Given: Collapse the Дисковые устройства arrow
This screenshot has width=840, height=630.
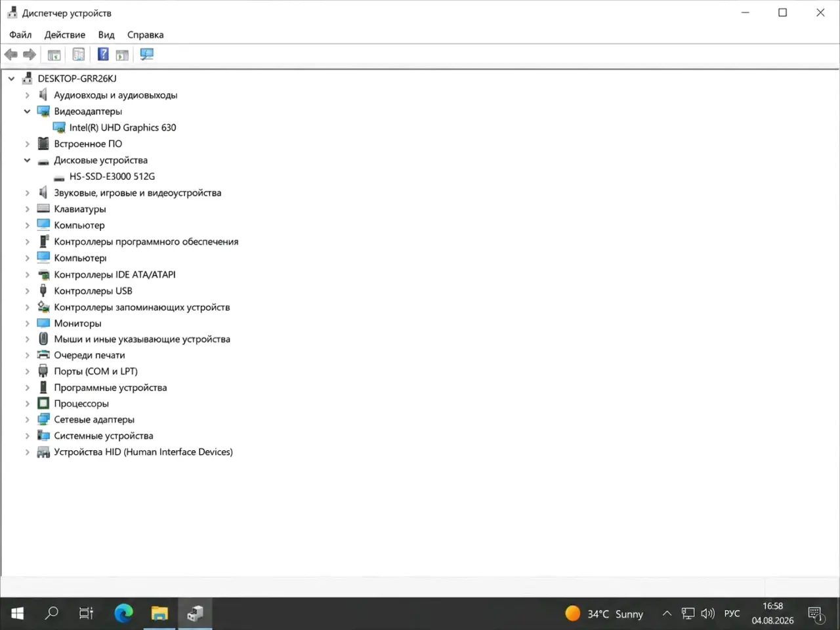Looking at the screenshot, I should click(x=27, y=160).
